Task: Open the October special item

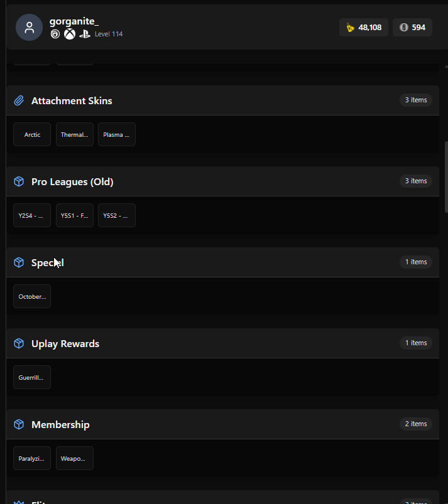Action: [x=32, y=296]
